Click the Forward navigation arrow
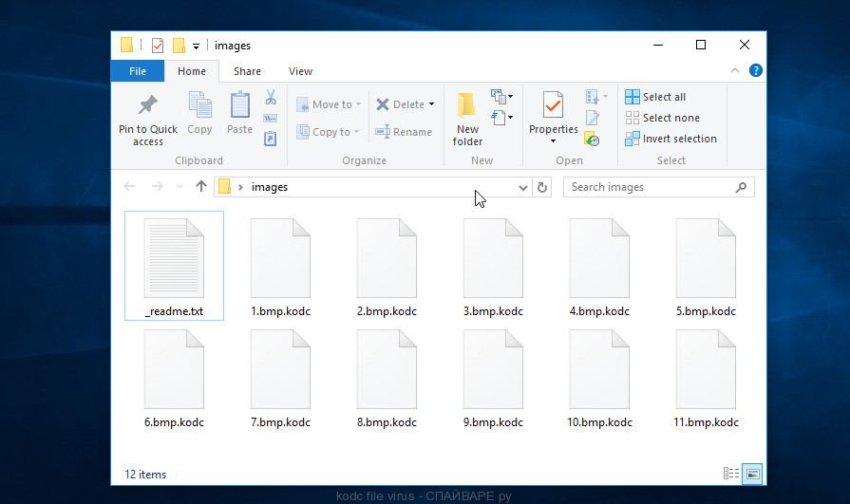Image resolution: width=850 pixels, height=504 pixels. [158, 186]
